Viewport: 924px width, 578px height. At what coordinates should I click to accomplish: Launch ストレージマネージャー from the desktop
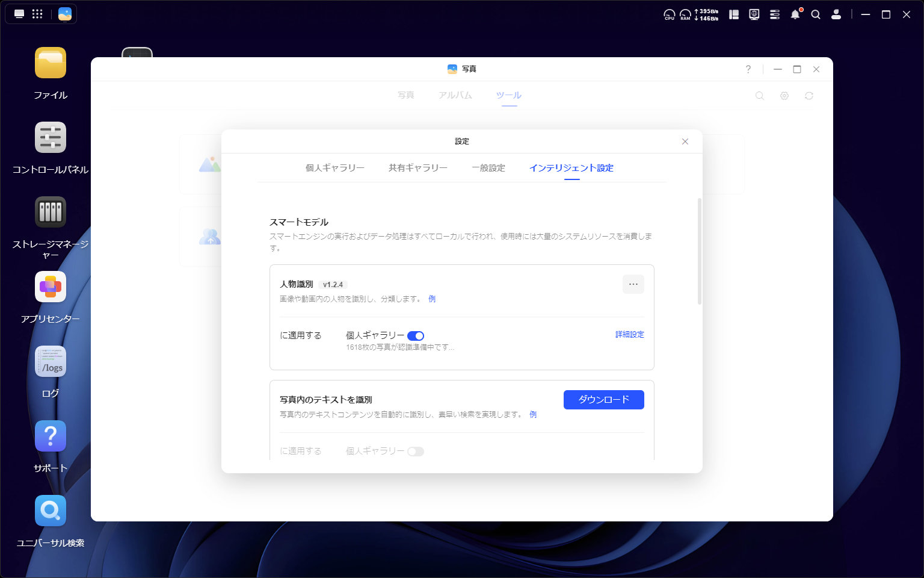click(x=51, y=213)
